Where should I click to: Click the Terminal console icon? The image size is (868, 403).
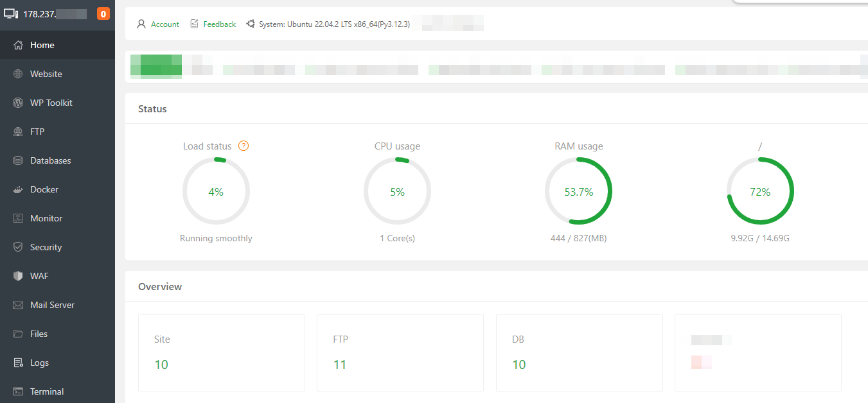18,391
